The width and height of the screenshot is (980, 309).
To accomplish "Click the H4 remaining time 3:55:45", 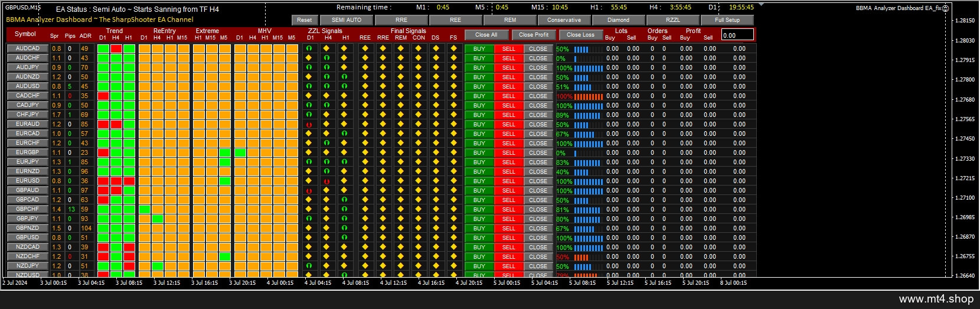I will (681, 7).
